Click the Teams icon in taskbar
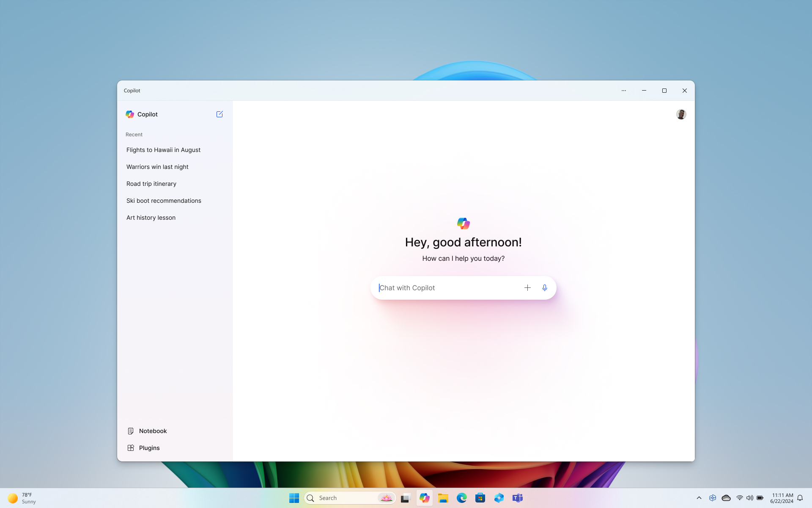 coord(517,498)
